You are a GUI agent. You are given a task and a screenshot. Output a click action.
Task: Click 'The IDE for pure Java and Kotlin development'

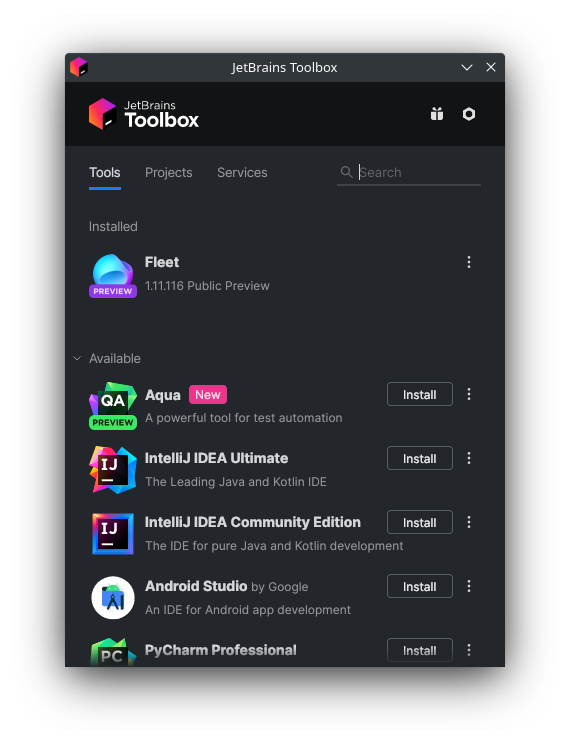[274, 546]
